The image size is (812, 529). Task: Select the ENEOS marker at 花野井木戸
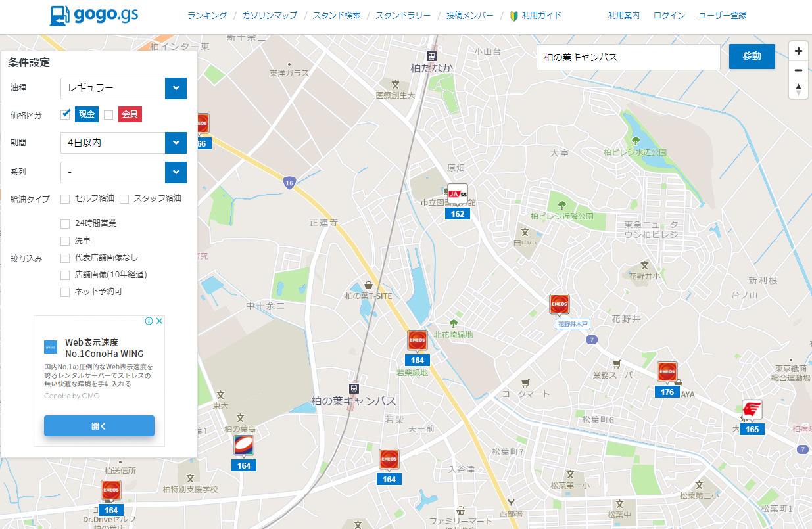[560, 305]
